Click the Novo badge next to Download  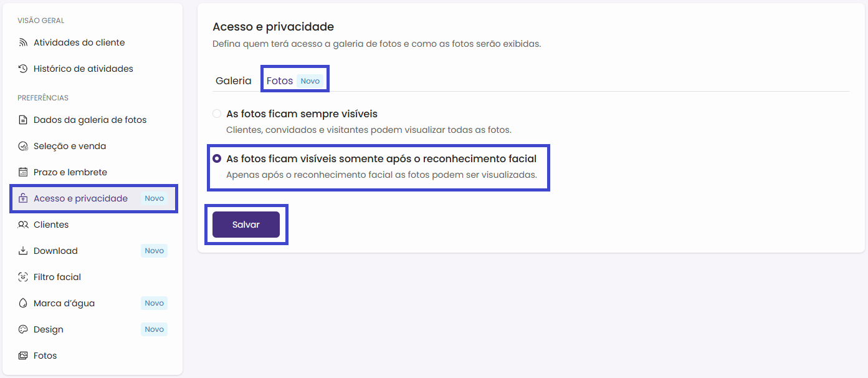click(x=154, y=251)
